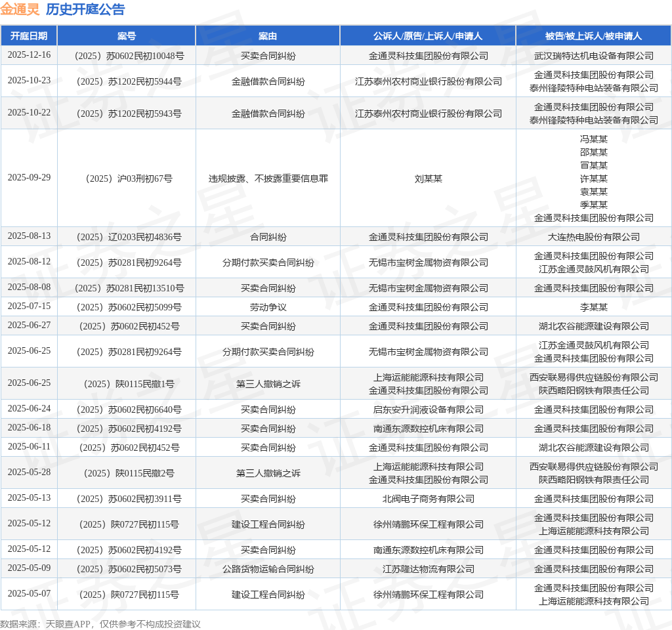Click the 案号 column header
672x630 pixels.
pos(127,36)
